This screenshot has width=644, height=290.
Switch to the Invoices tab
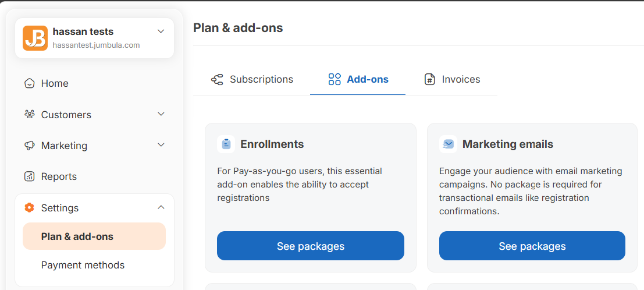[461, 79]
